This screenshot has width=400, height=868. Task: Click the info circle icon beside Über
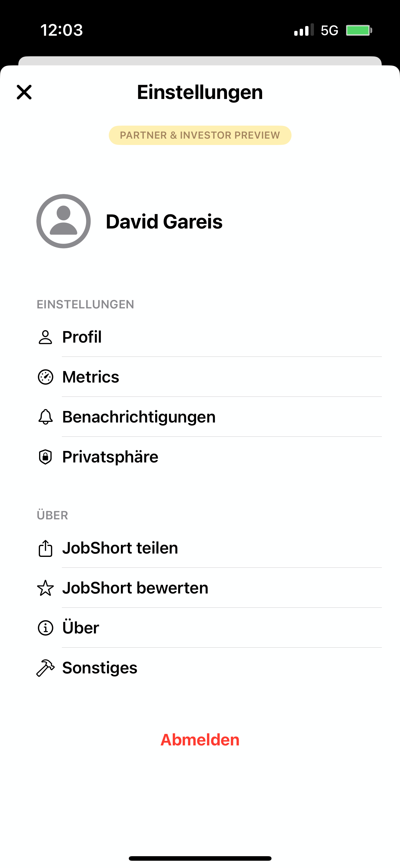click(45, 628)
